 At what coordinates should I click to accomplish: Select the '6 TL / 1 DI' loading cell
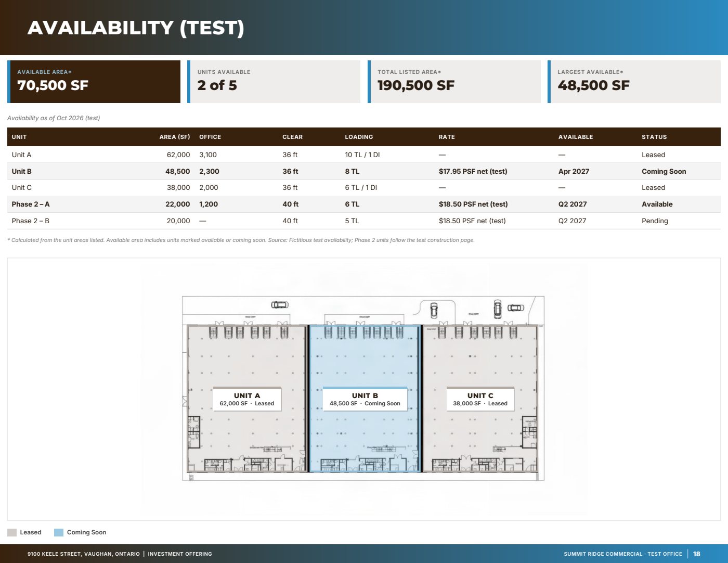[361, 187]
